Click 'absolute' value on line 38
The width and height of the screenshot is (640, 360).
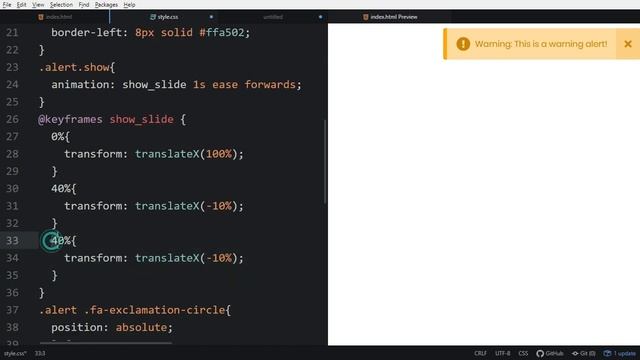coord(141,327)
